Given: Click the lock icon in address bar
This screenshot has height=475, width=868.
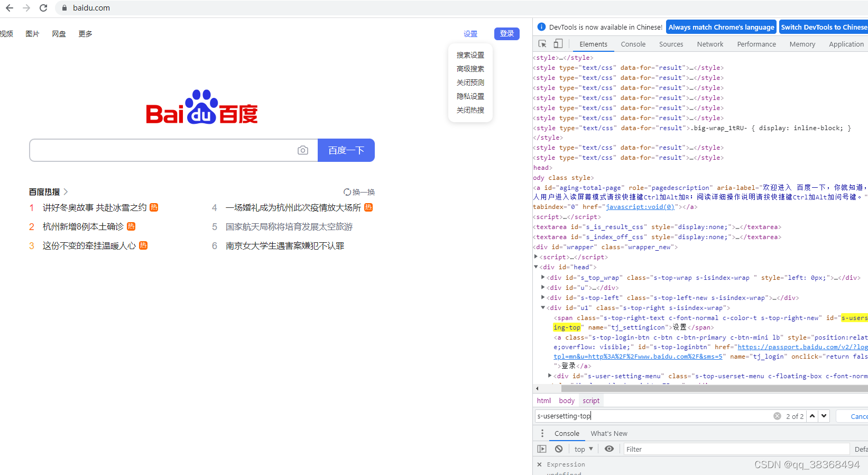Looking at the screenshot, I should point(64,8).
